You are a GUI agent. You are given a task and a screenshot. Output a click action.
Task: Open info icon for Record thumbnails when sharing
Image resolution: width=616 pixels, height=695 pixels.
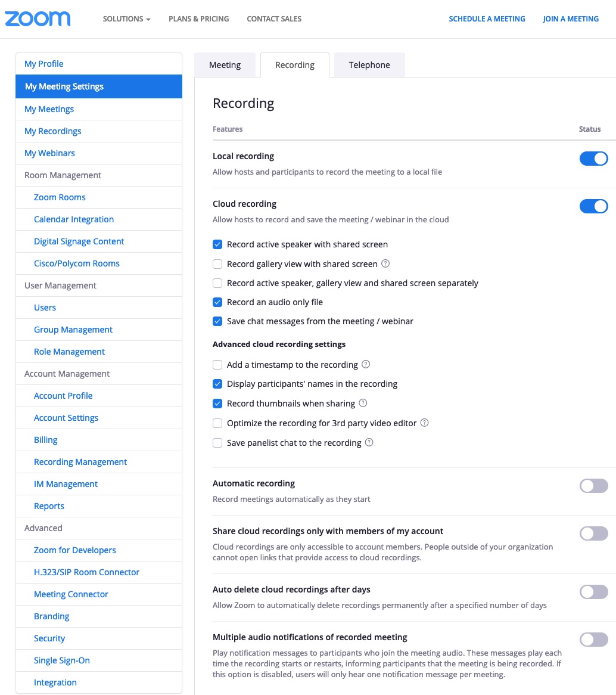pyautogui.click(x=363, y=403)
